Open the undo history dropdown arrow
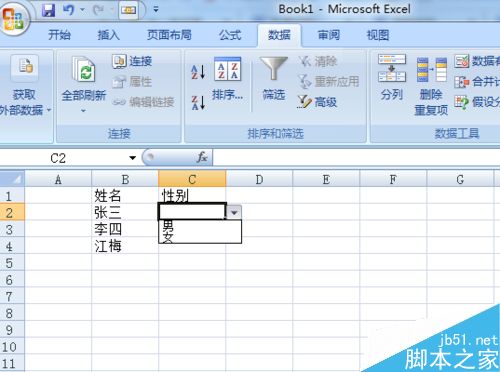 82,10
